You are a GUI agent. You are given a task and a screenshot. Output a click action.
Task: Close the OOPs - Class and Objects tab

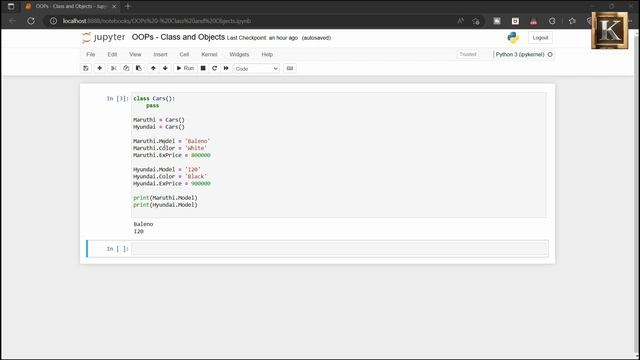click(x=114, y=6)
